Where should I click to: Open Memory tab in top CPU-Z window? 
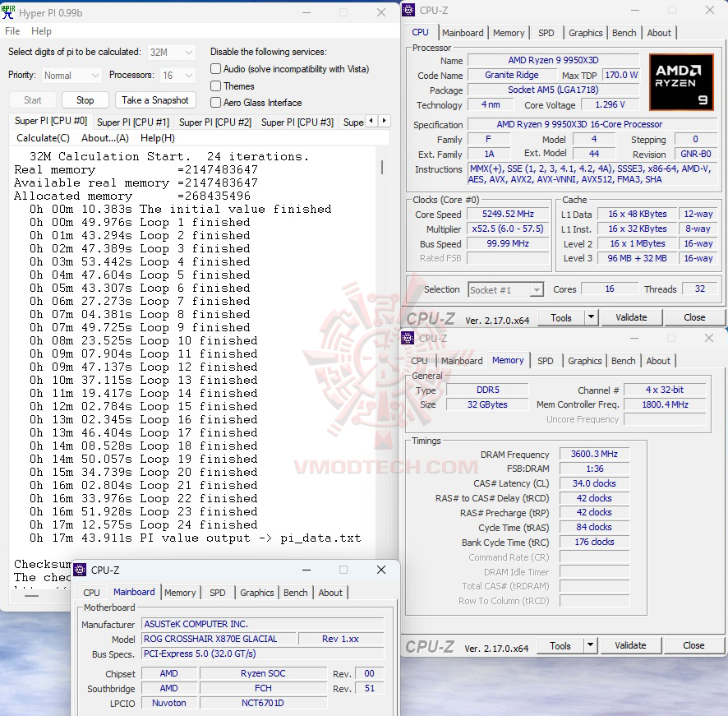(x=509, y=33)
